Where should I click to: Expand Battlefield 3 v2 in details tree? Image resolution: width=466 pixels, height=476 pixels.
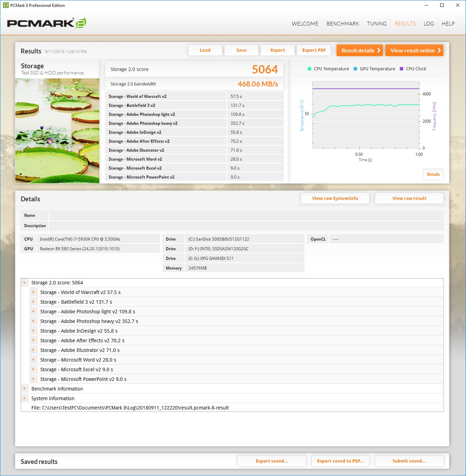[33, 302]
